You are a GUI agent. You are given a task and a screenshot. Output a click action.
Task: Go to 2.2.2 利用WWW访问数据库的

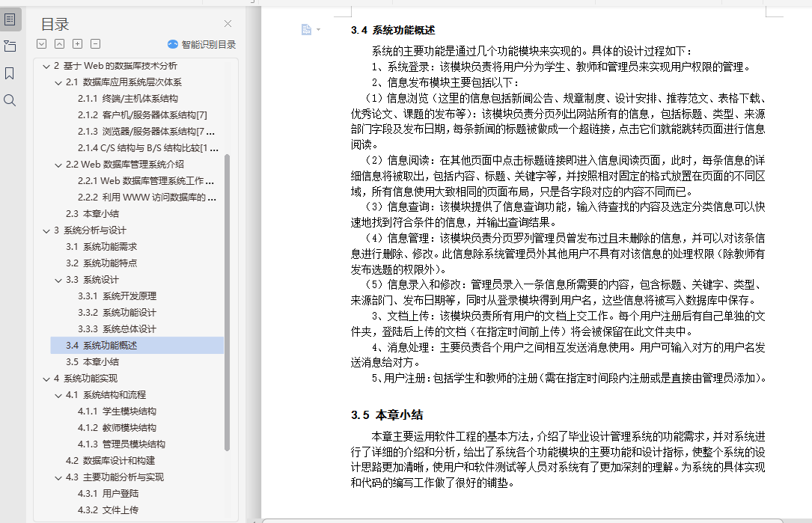147,198
